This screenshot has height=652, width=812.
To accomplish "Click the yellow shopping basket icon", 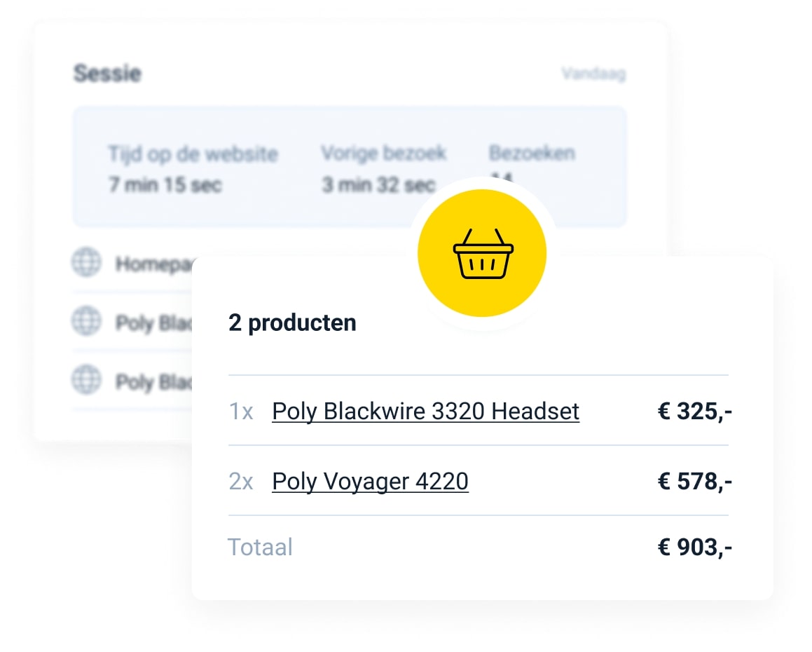I will point(482,253).
